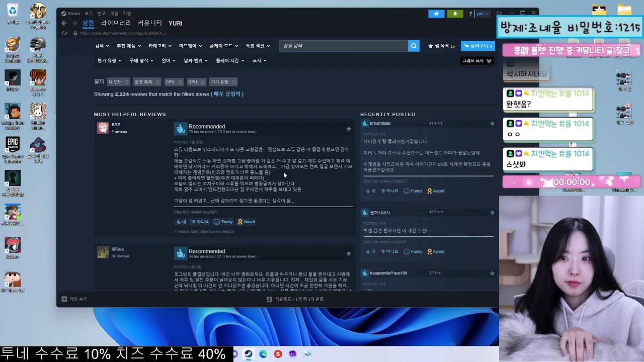The image size is (644, 362).
Task: Open the 보기 menu
Action: [89, 14]
